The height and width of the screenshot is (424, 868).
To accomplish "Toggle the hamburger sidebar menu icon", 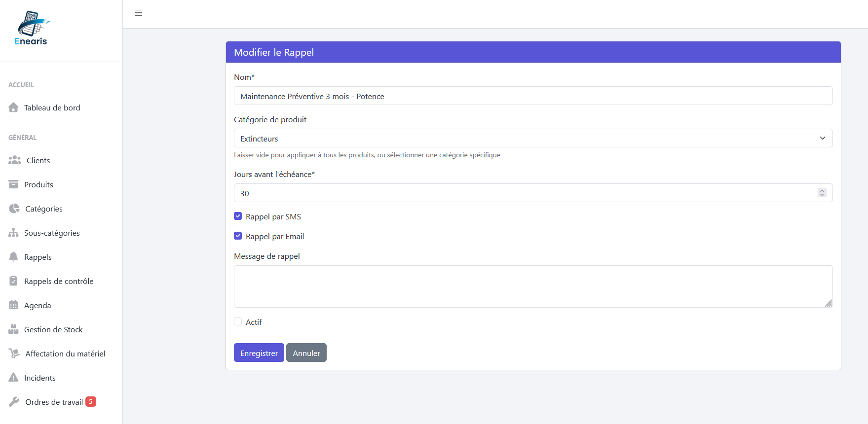I will click(139, 13).
